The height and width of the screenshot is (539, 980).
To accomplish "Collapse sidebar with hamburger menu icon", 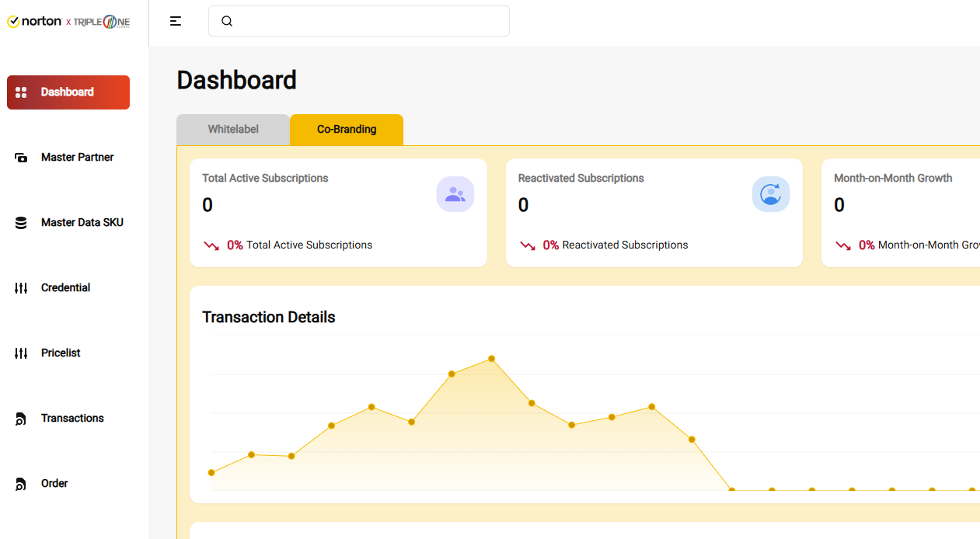I will tap(176, 21).
